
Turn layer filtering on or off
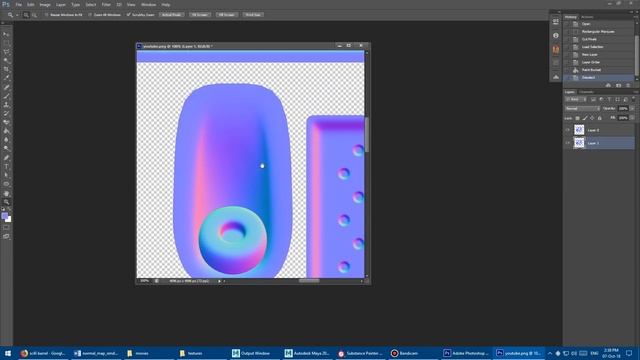click(x=633, y=99)
